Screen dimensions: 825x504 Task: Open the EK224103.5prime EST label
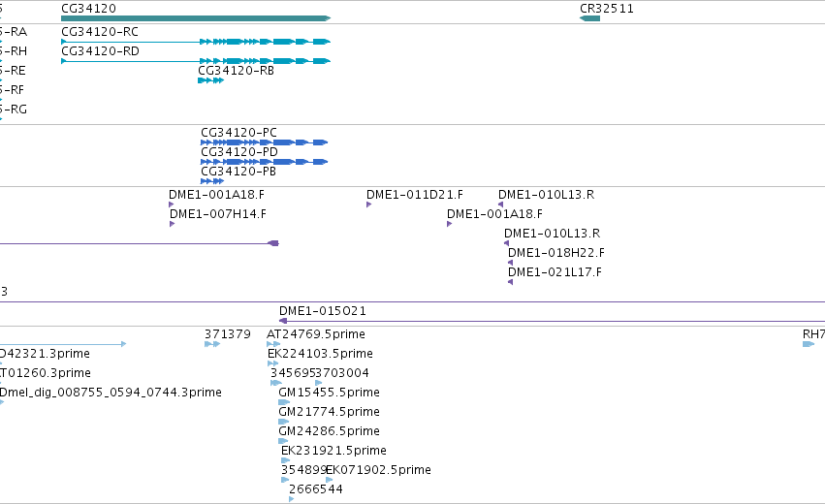click(x=321, y=354)
